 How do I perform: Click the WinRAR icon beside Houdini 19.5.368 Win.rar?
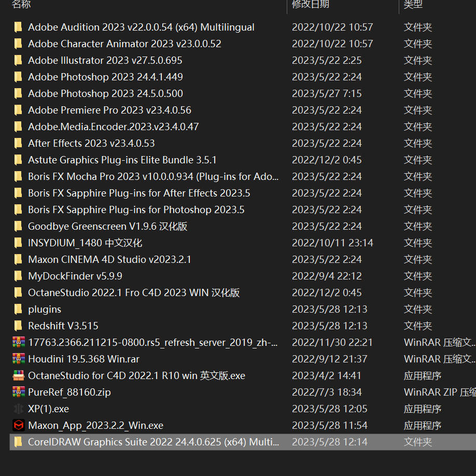19,359
